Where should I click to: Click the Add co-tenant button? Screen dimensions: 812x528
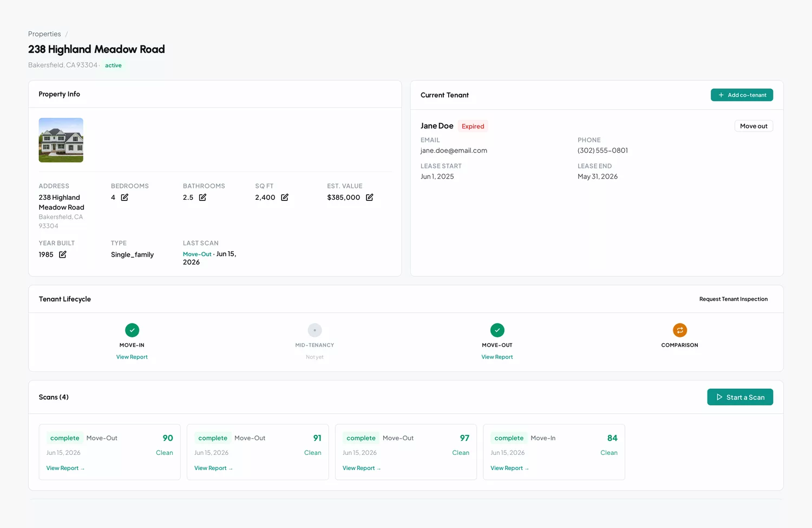[742, 95]
